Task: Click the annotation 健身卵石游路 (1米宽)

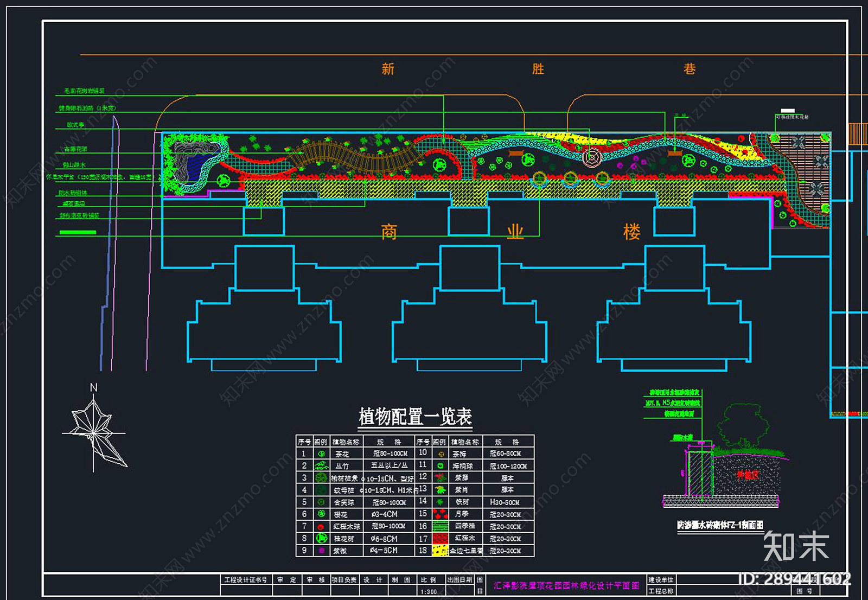Action: coord(87,108)
